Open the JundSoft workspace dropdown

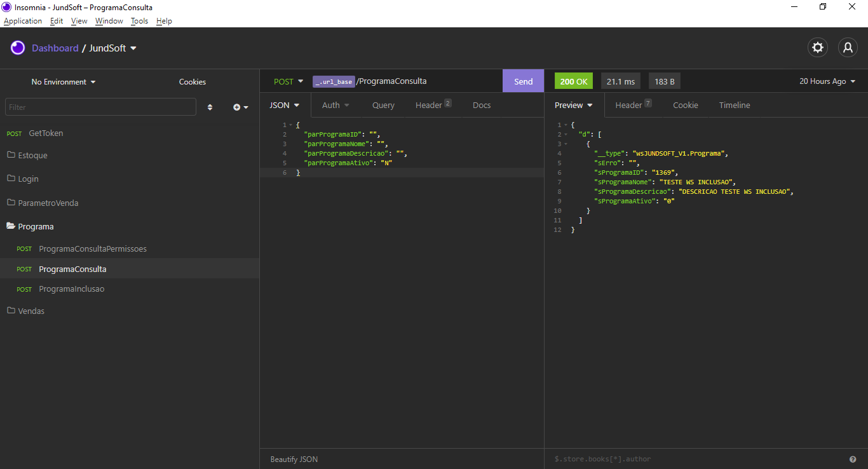[x=113, y=48]
